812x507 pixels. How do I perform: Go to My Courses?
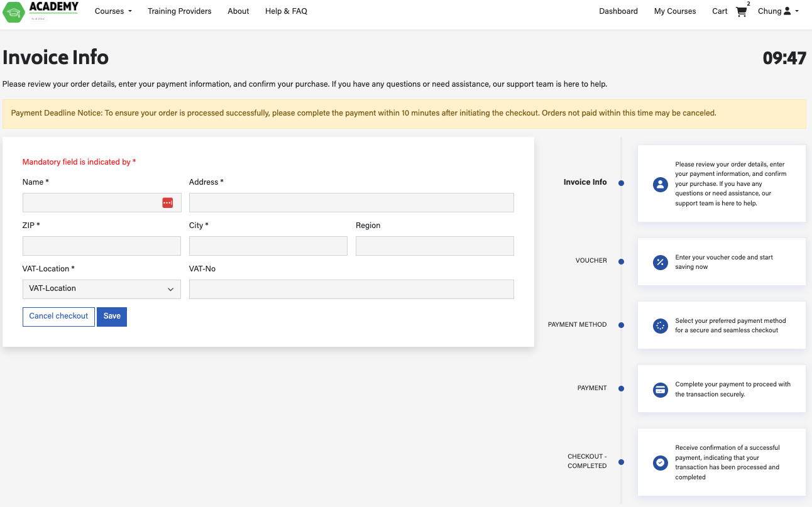[x=674, y=11]
